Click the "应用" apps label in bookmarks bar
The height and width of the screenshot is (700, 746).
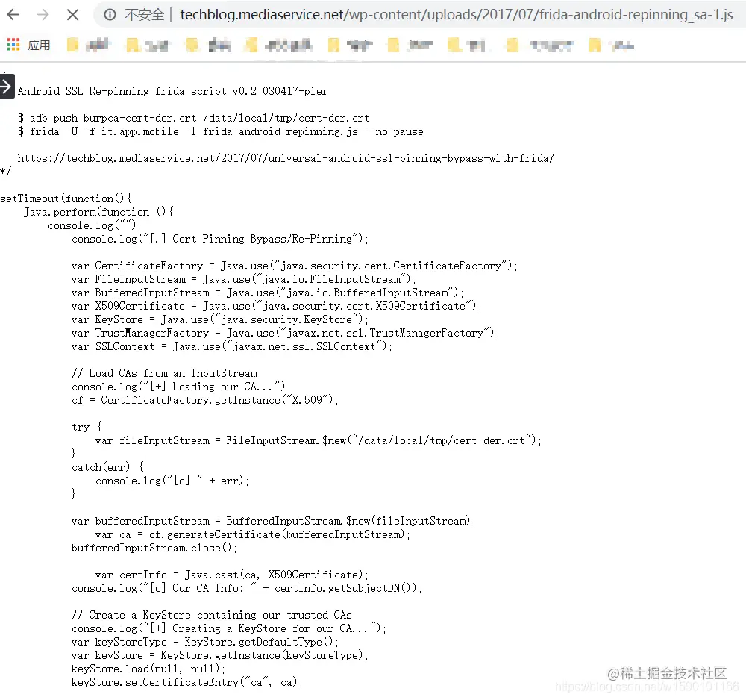tap(39, 46)
